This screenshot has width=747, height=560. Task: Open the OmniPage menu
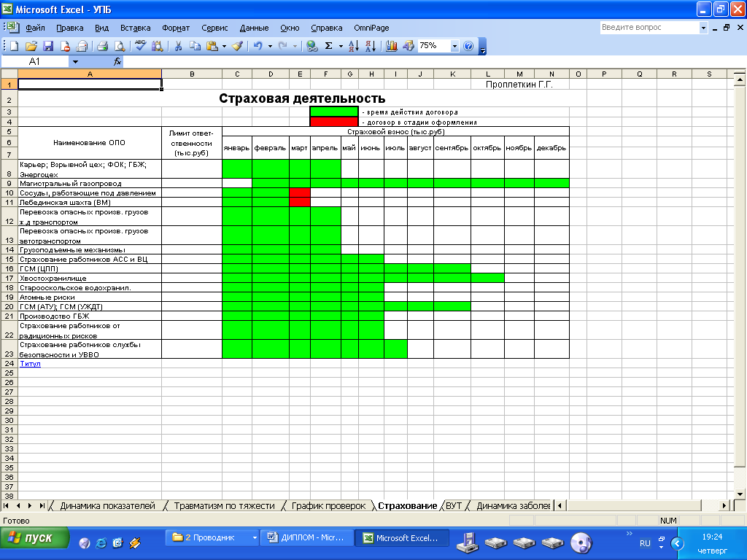[371, 28]
